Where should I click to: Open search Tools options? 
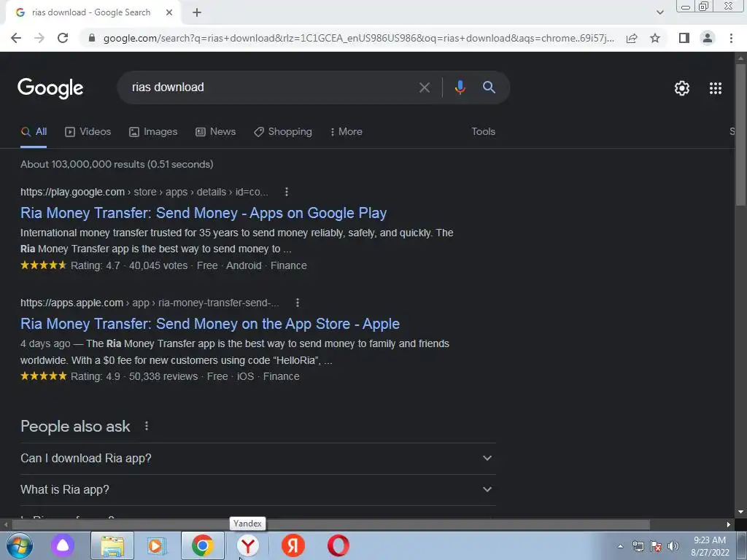coord(483,131)
